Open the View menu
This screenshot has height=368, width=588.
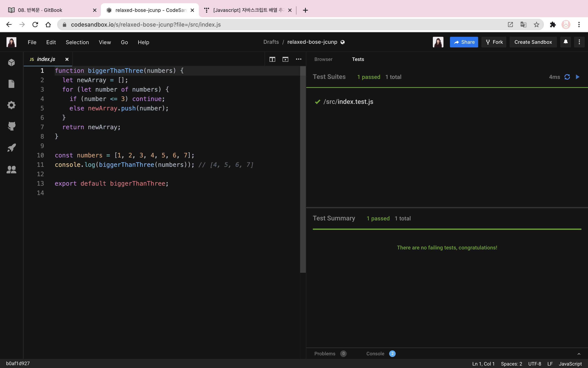coord(105,42)
